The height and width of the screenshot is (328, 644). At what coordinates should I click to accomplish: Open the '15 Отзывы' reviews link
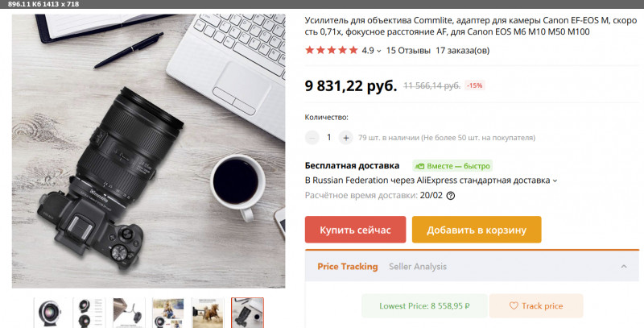(x=407, y=50)
